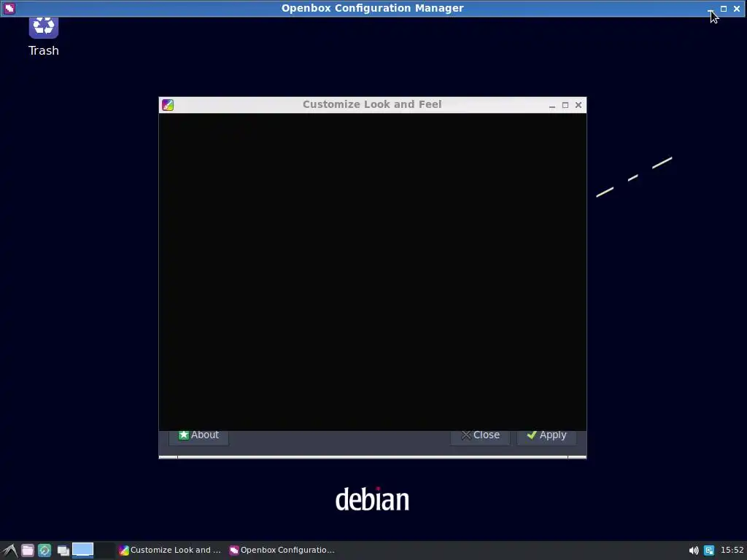Maximize the Openbox Configuration Manager window

[x=724, y=9]
